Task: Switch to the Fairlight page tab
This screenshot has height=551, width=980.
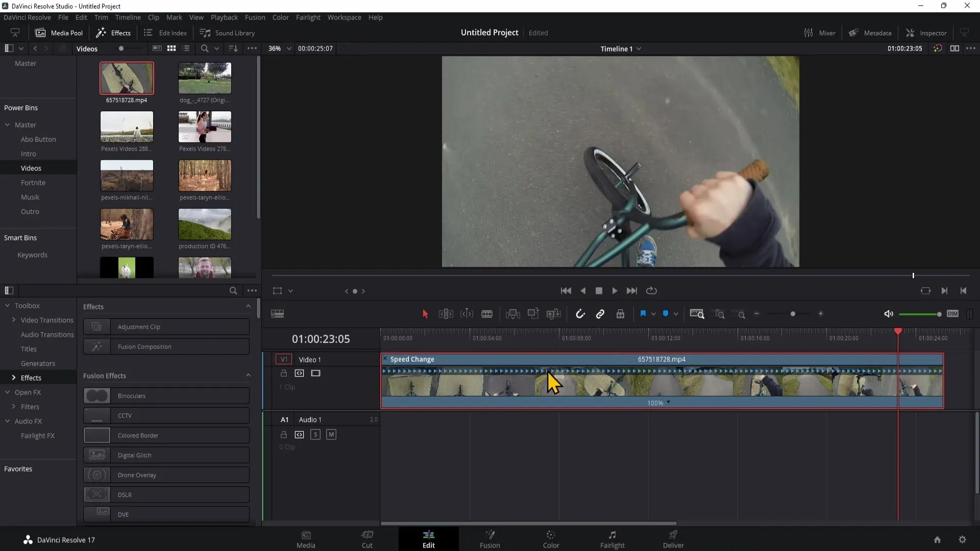Action: click(x=612, y=539)
